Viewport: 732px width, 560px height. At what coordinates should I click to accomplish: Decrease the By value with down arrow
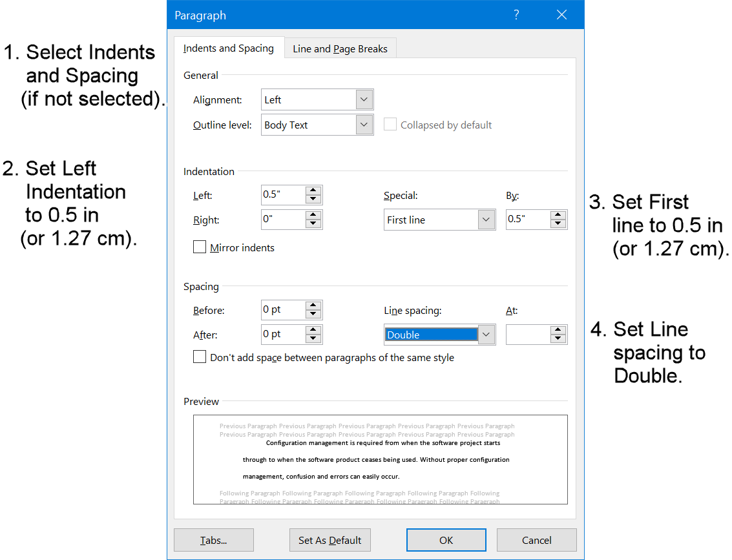(558, 224)
